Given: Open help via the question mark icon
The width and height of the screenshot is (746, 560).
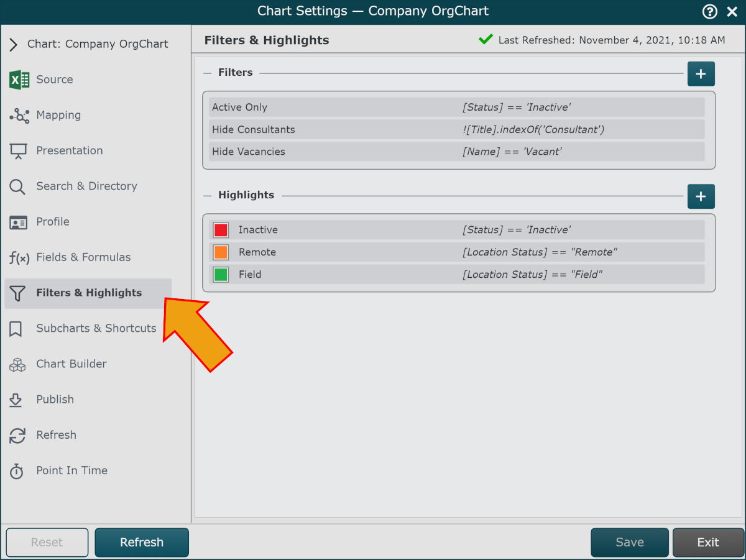Looking at the screenshot, I should pyautogui.click(x=709, y=11).
